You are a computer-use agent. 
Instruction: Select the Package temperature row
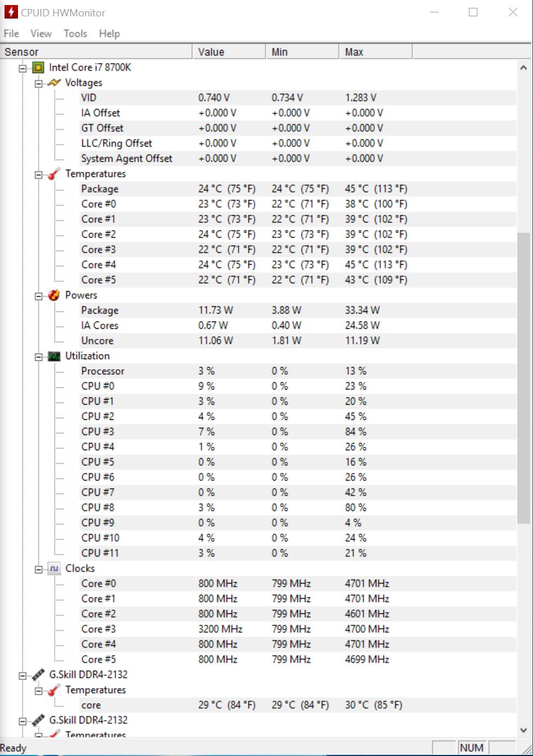pyautogui.click(x=100, y=189)
